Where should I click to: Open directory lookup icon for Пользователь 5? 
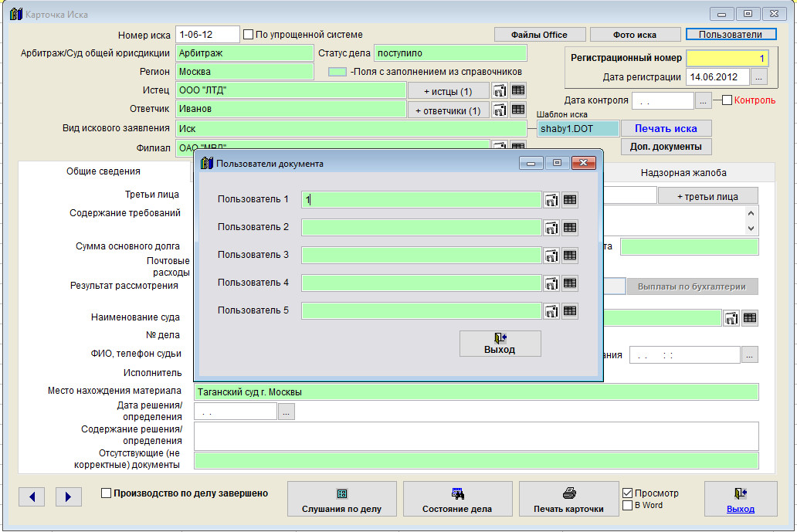pos(552,311)
